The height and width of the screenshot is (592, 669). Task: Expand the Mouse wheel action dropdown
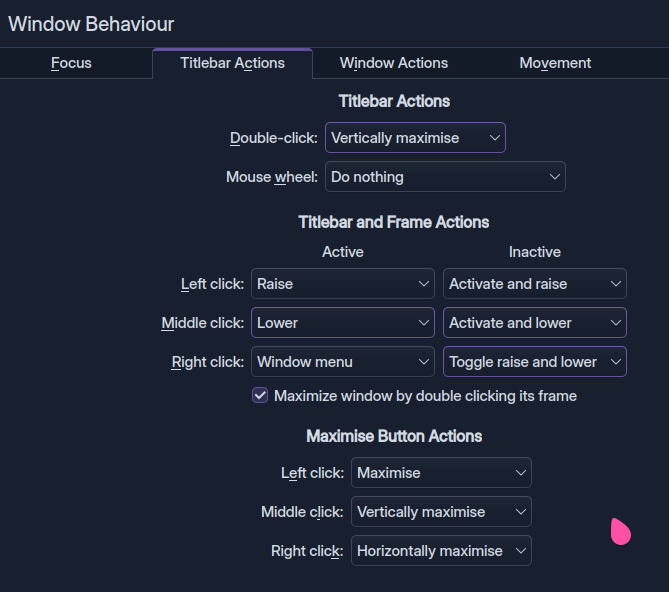(445, 177)
